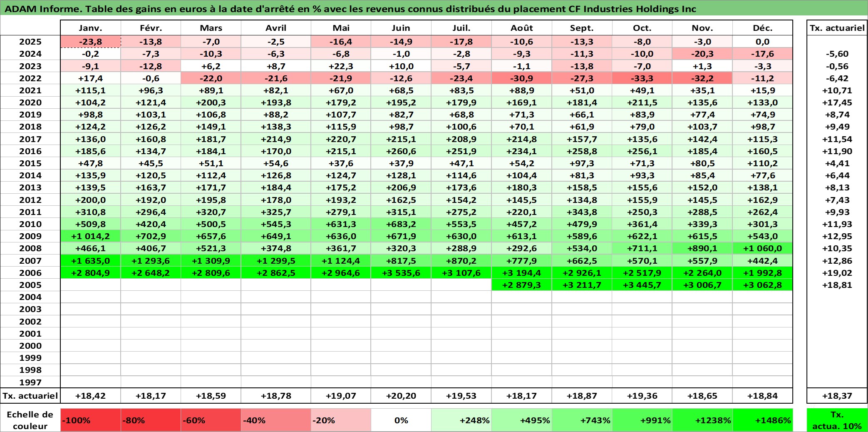
Task: Click the 2022 row label
Action: 30,78
